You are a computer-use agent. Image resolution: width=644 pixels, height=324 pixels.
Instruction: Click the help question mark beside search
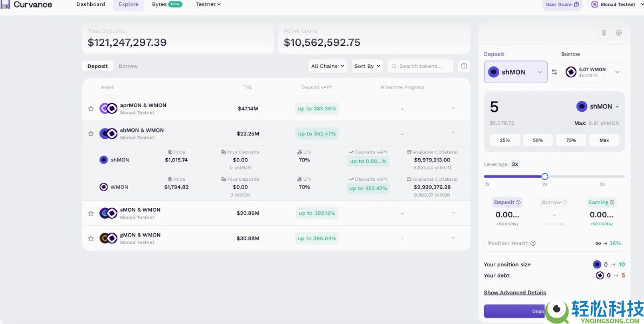pyautogui.click(x=464, y=66)
